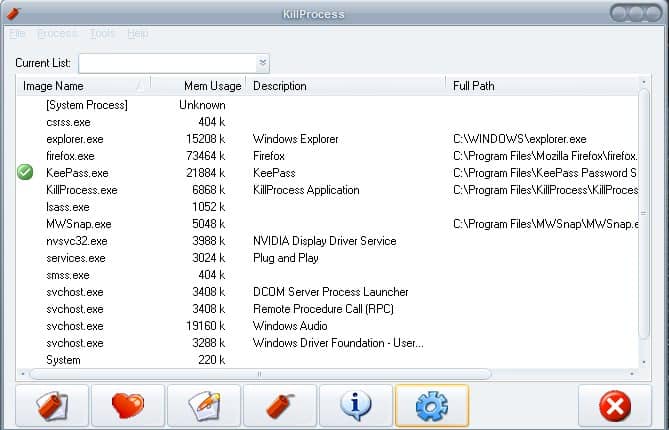Sort by the Description column header
The image size is (669, 430).
click(345, 86)
